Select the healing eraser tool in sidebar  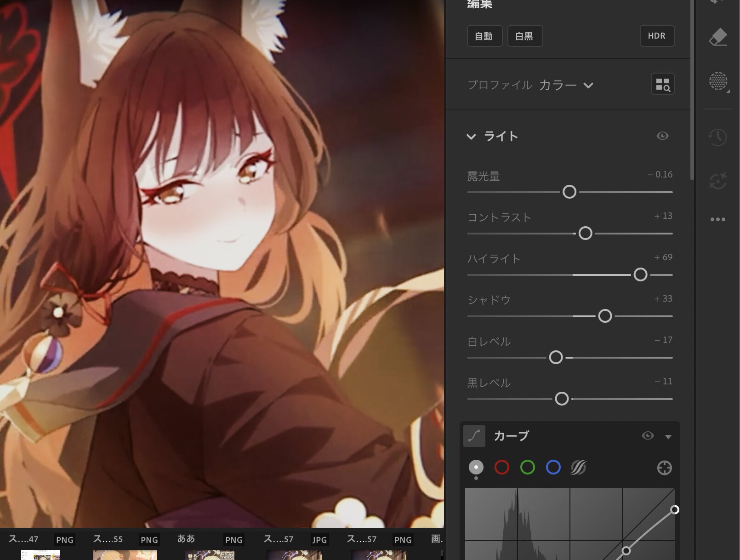[x=718, y=37]
